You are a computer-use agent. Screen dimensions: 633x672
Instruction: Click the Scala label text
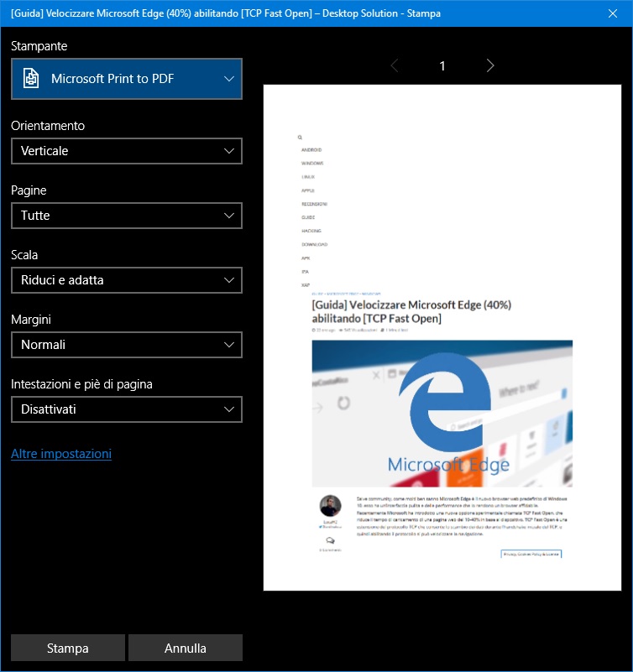coord(24,255)
